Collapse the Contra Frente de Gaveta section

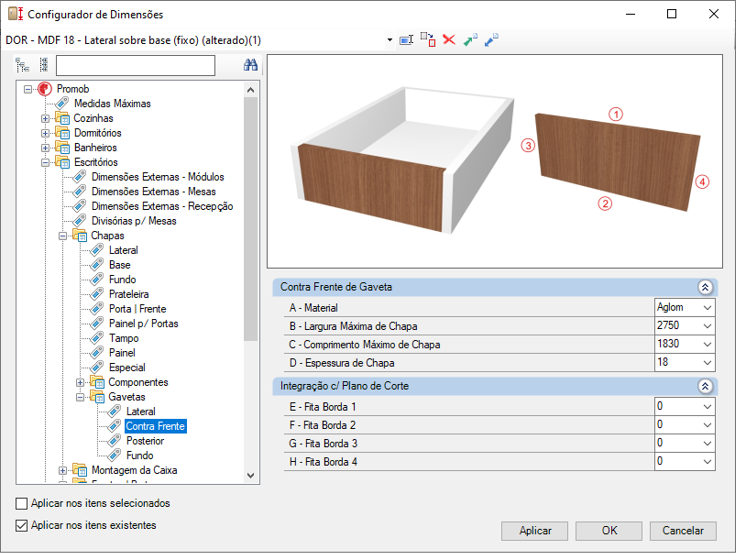(705, 287)
